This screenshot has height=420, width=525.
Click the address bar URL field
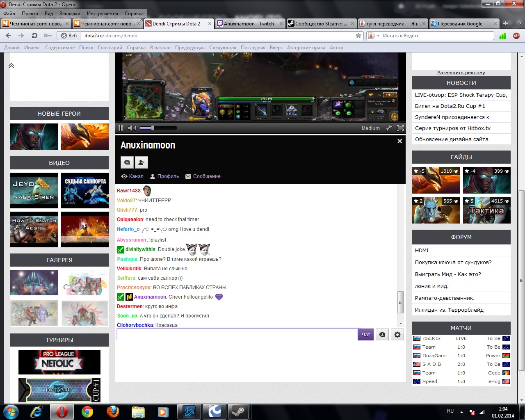pos(217,36)
